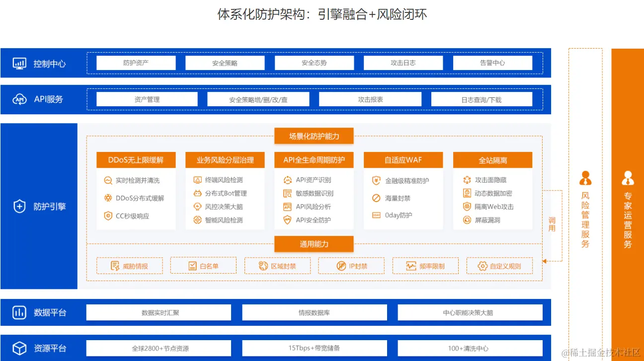
Task: Select the API服务 cloud icon
Action: 19,99
